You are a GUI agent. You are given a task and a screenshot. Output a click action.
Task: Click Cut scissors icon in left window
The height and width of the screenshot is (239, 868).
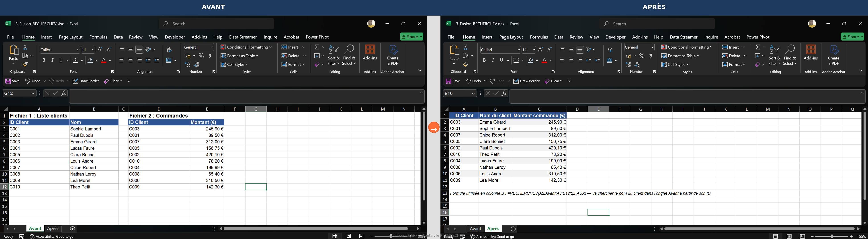click(25, 47)
